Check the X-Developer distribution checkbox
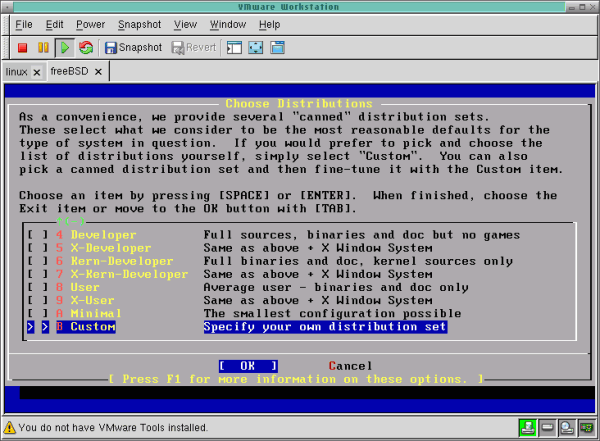This screenshot has width=600, height=441. pos(38,248)
